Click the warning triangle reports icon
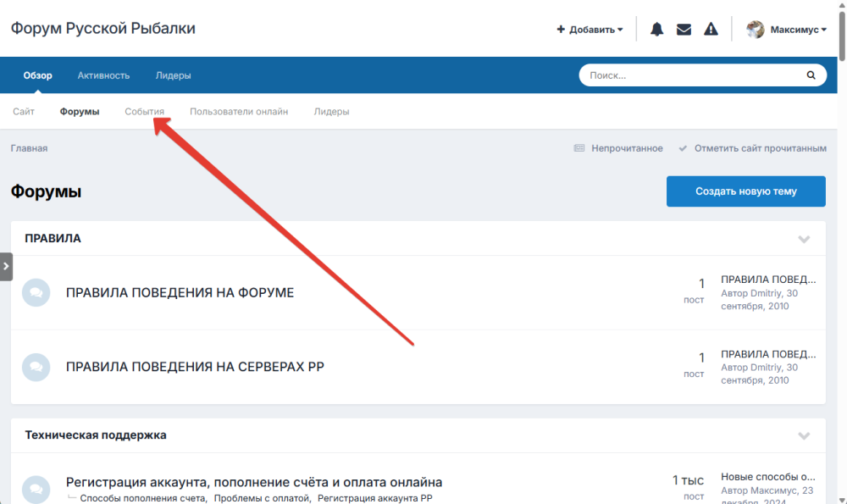 point(711,30)
